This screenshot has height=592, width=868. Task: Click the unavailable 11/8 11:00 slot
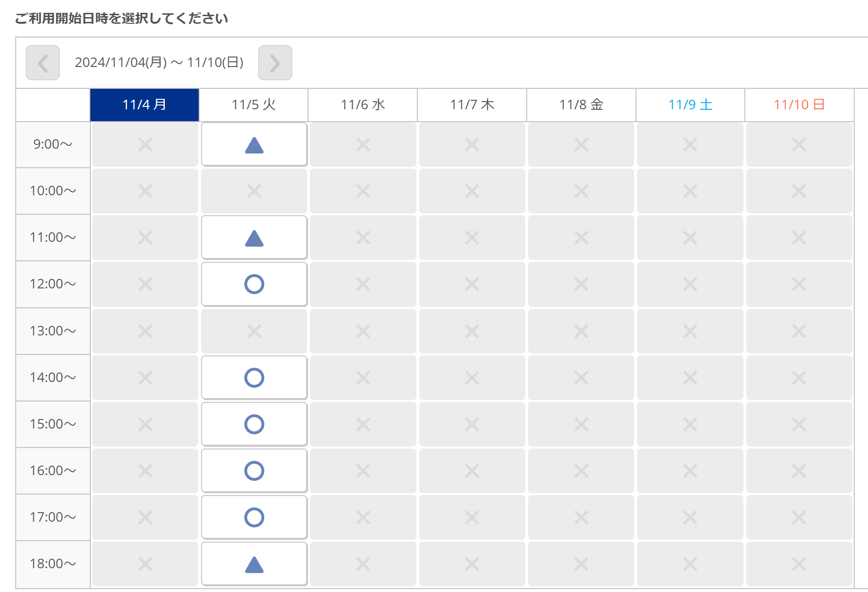pos(581,238)
